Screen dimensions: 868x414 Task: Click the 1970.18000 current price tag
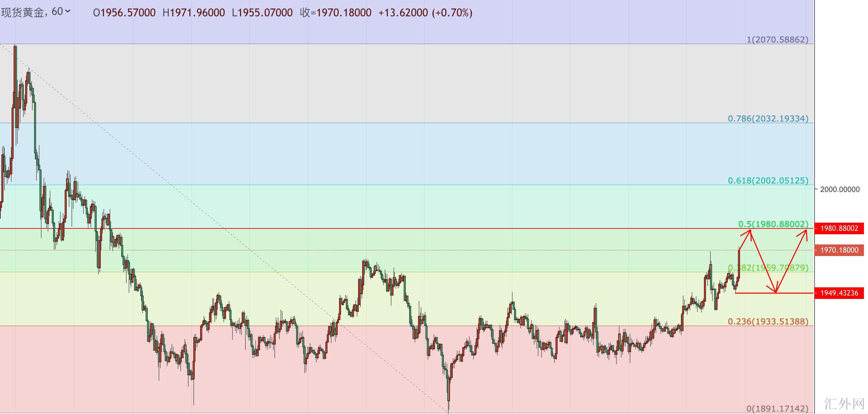tap(839, 250)
